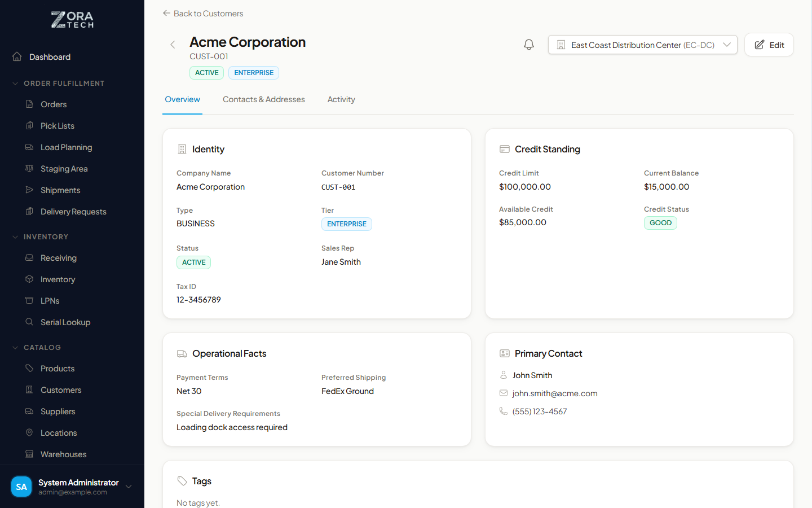Screen dimensions: 812x508
Task: Open Shipments in the sidebar
Action: click(60, 190)
